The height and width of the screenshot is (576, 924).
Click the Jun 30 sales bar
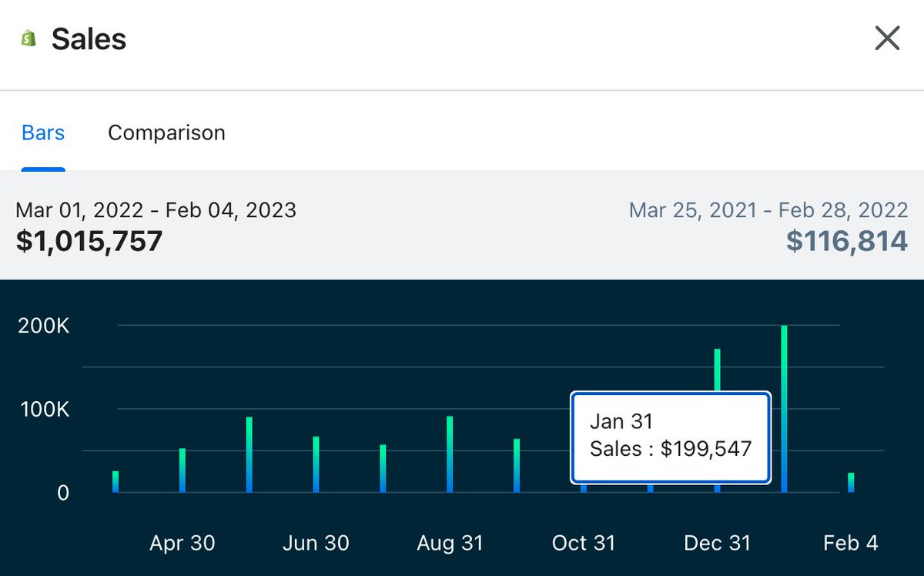tap(316, 462)
